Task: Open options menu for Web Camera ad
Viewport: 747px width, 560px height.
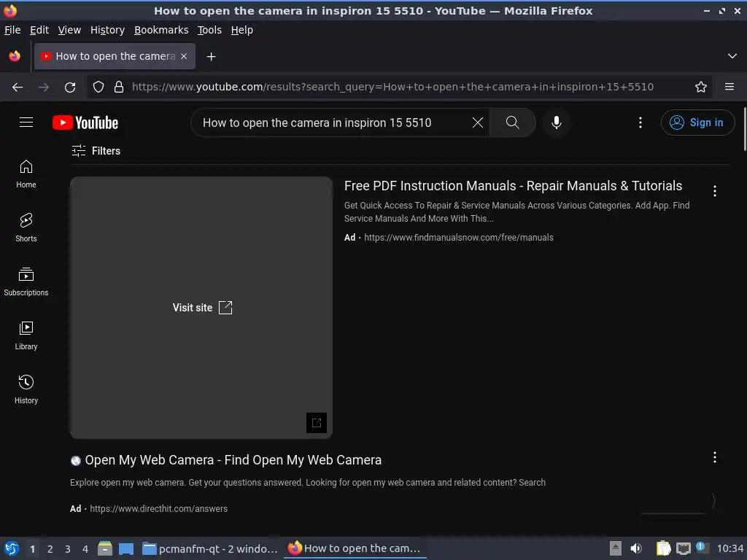Action: (715, 458)
